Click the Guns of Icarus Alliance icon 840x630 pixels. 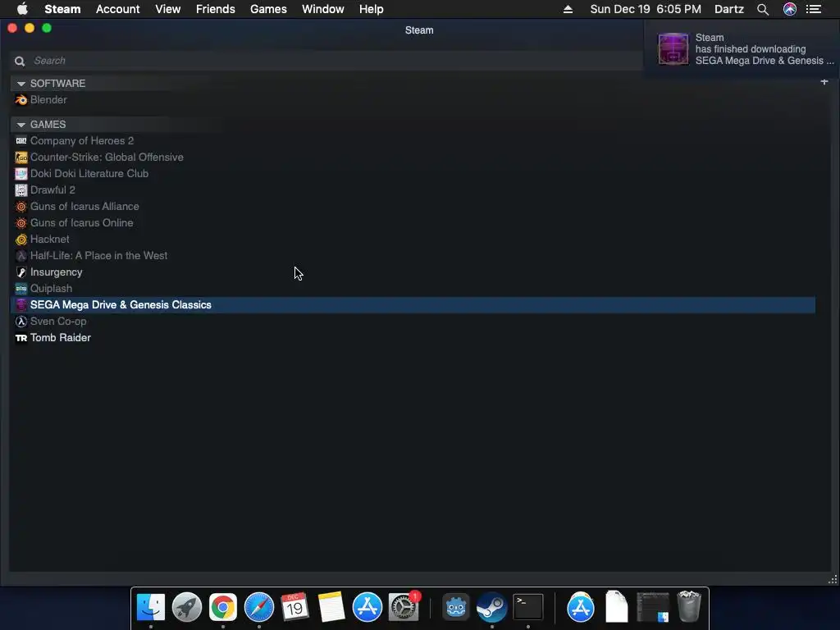coord(21,207)
